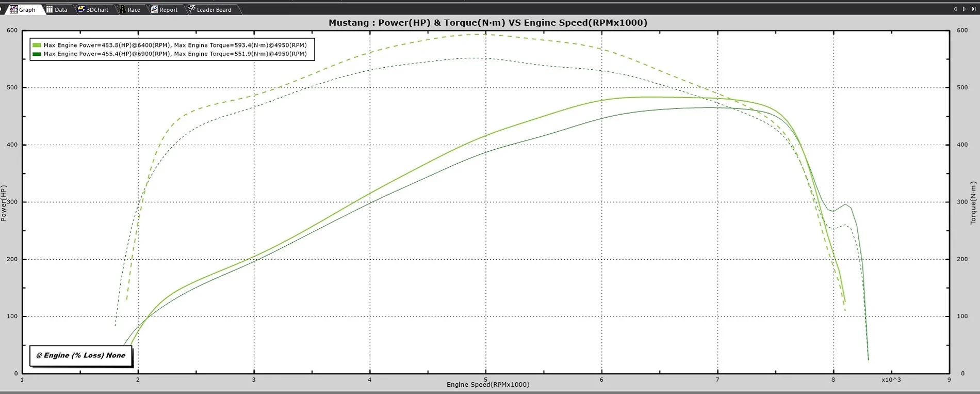
Task: Click the Graph tab's chart icon
Action: click(14, 9)
